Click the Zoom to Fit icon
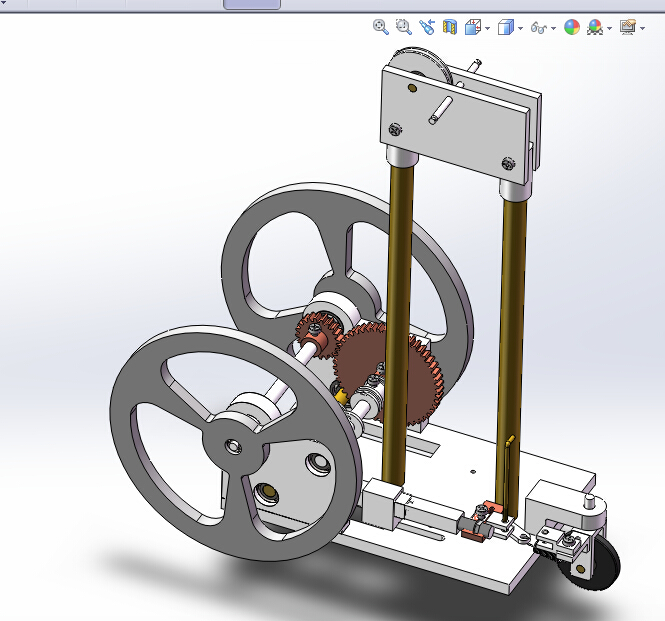 point(380,27)
